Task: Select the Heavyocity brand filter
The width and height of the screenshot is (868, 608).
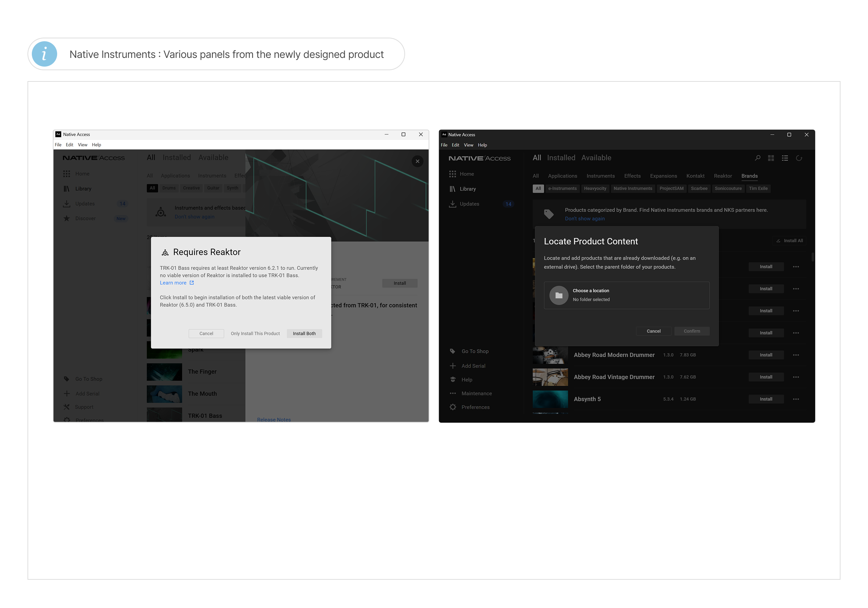Action: pyautogui.click(x=595, y=189)
